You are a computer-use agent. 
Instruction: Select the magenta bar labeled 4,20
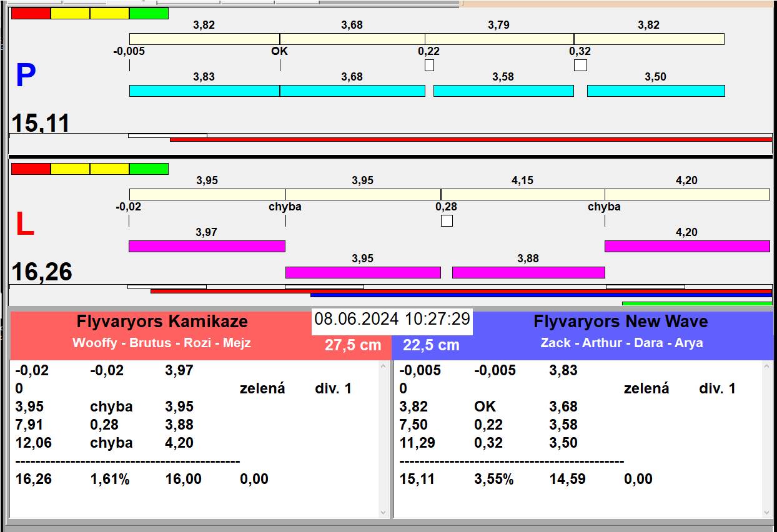(687, 246)
